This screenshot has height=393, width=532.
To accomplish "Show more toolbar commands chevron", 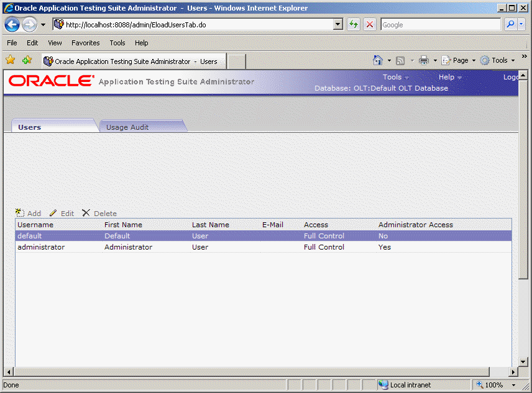I will point(524,56).
